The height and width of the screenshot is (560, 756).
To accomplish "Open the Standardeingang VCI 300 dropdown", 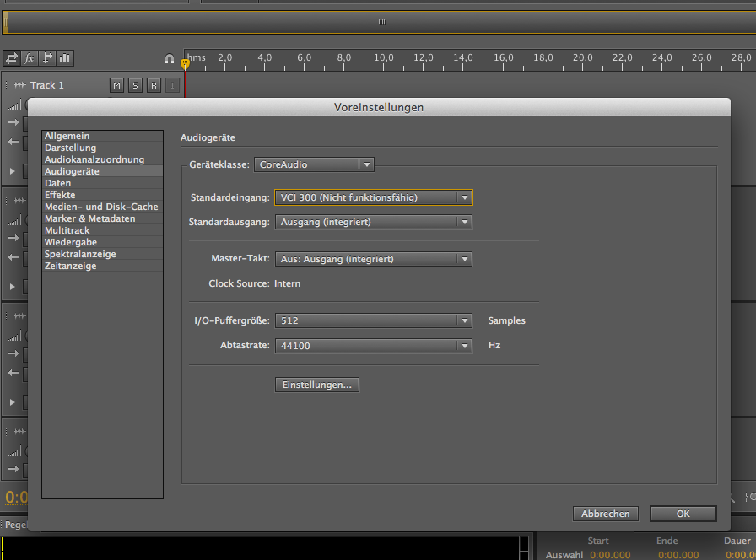I will tap(373, 197).
